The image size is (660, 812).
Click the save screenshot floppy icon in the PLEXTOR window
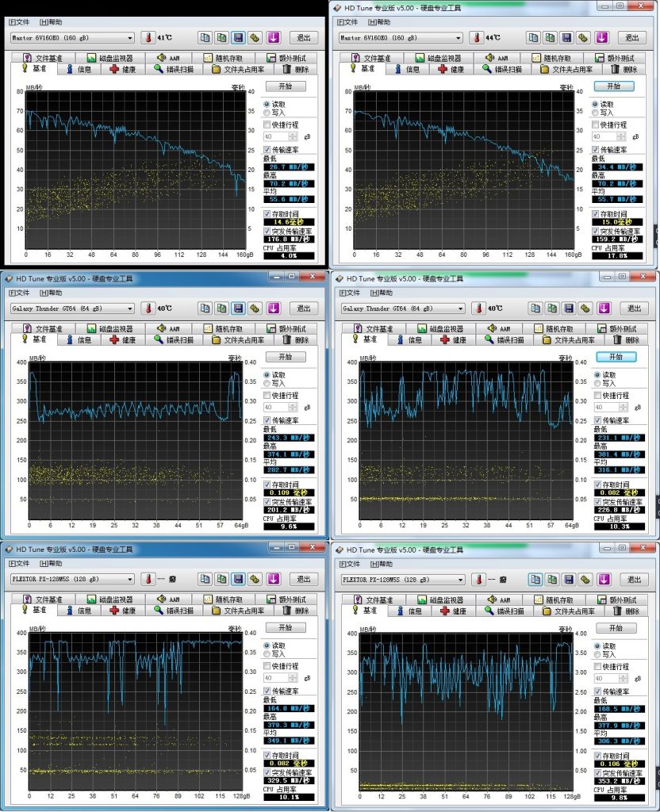[238, 579]
